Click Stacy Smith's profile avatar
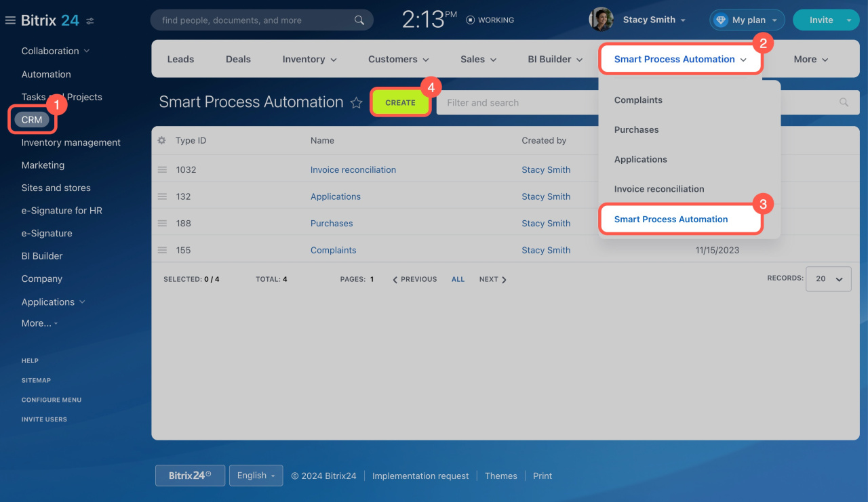Viewport: 868px width, 502px height. point(601,20)
